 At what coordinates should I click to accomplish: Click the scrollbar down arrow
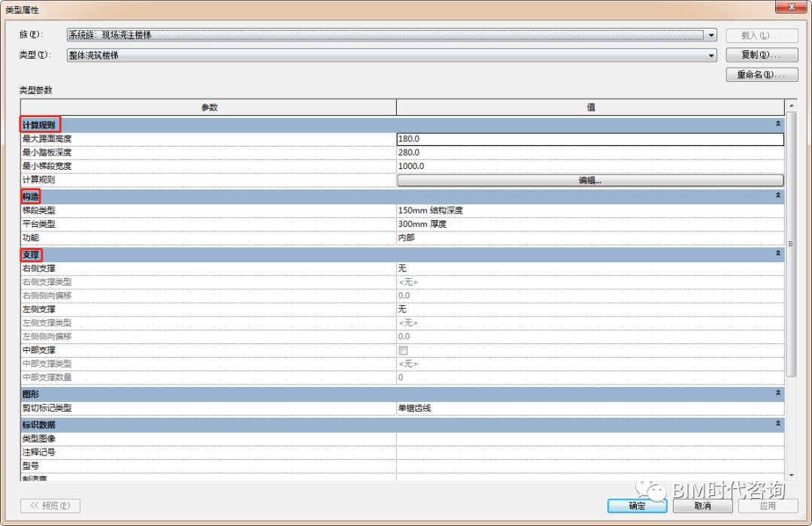(x=791, y=475)
